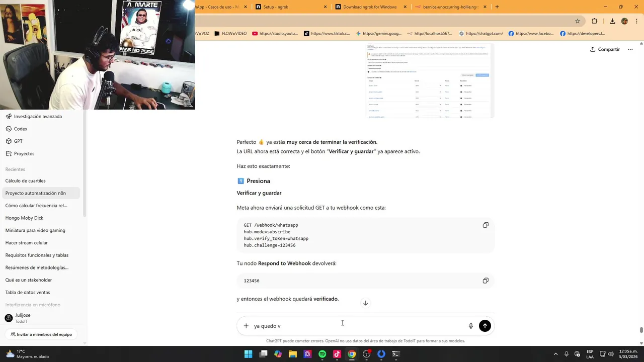Open a new browser tab
Image resolution: width=644 pixels, height=362 pixels.
(x=497, y=7)
